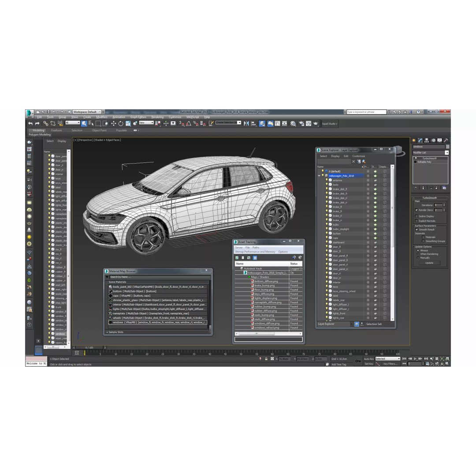The image size is (476, 476).
Task: Open the Workspace: Default dropdown
Action: point(87,112)
